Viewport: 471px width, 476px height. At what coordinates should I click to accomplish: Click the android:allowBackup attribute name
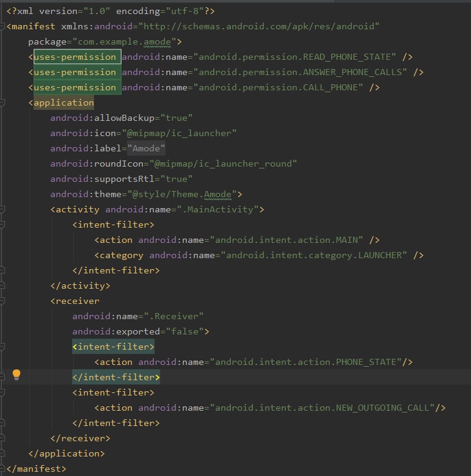[102, 118]
